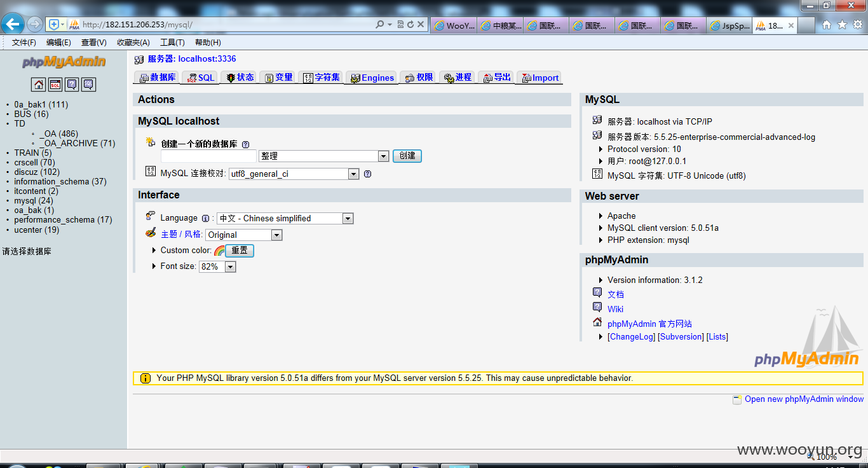Select the information_schema (37) database
Screen dimensions: 868x468
click(x=60, y=182)
